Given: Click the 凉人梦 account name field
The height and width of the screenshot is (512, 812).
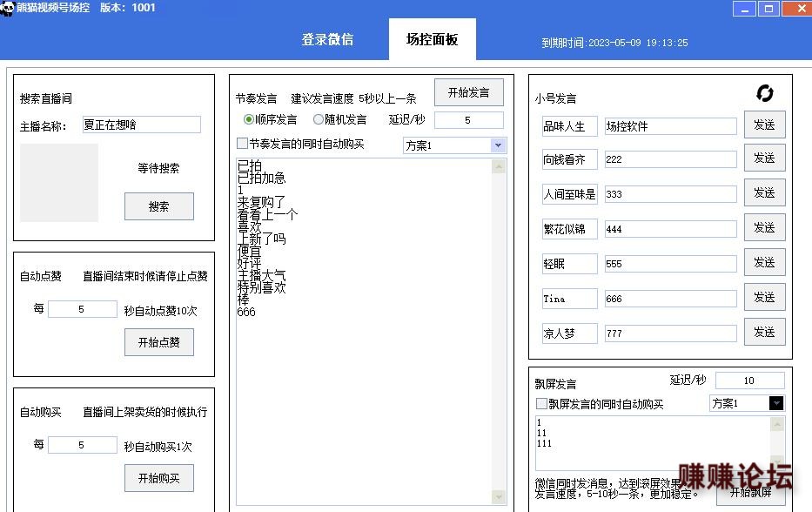Looking at the screenshot, I should [570, 333].
